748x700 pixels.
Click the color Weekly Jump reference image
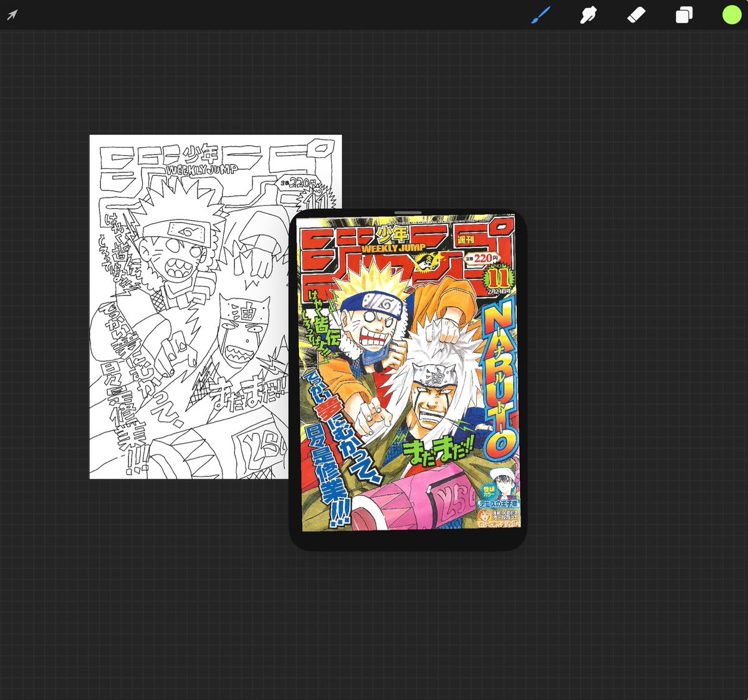click(408, 374)
